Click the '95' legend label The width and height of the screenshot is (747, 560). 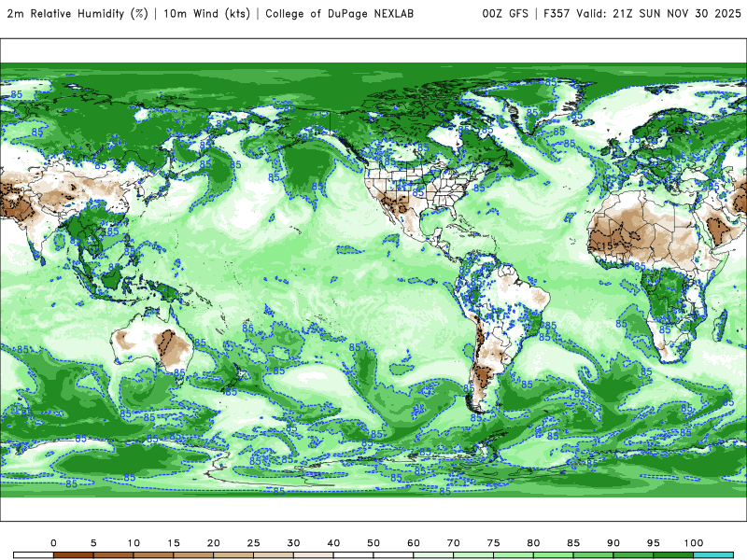pyautogui.click(x=654, y=543)
